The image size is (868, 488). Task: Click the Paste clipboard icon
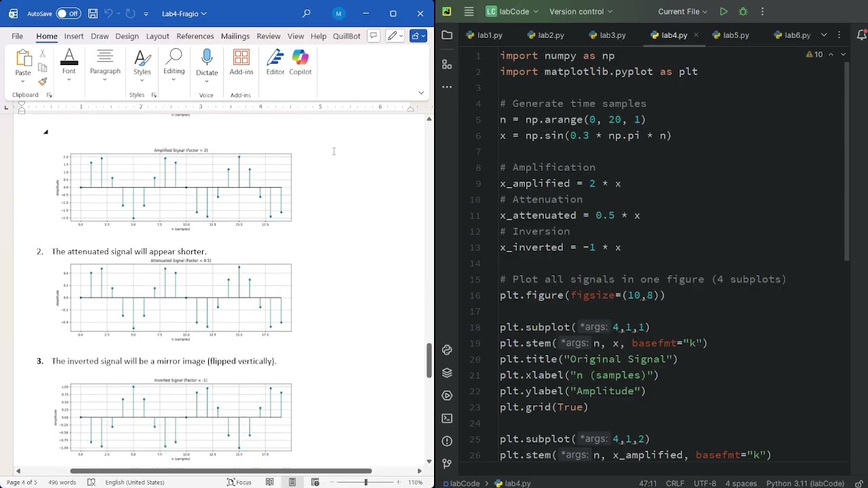click(x=23, y=59)
